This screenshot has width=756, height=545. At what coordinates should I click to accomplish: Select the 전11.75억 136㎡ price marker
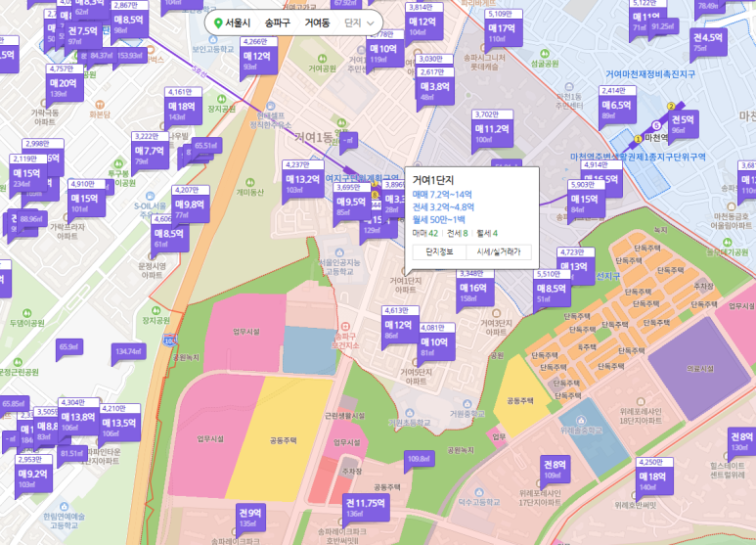[x=366, y=508]
